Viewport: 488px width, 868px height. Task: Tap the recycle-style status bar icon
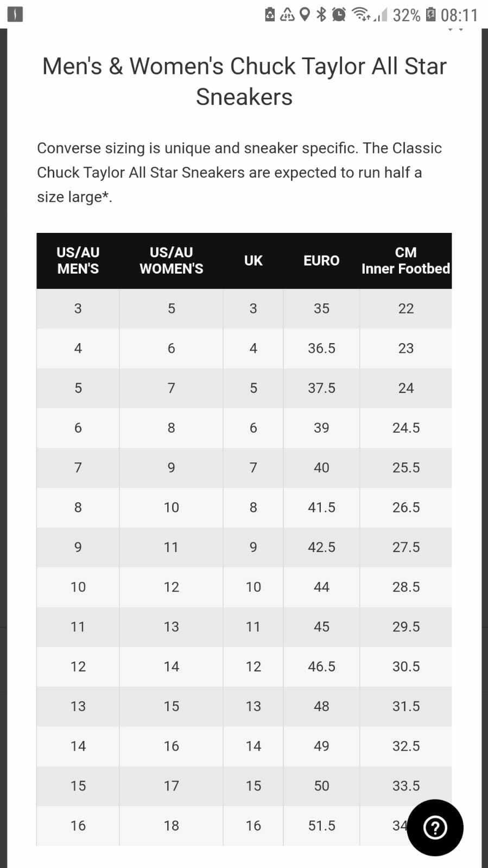click(287, 15)
